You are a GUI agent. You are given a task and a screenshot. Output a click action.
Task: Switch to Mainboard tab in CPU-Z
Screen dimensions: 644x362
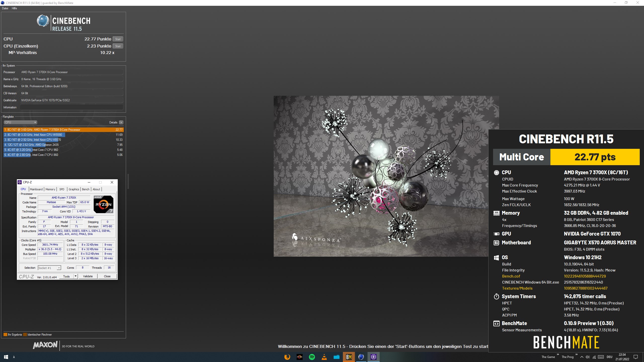(x=36, y=189)
